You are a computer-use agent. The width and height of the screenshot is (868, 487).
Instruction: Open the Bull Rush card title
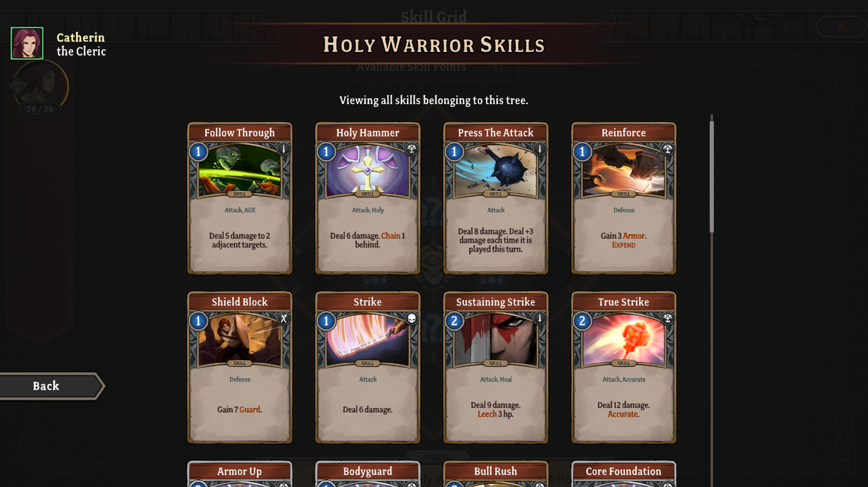click(496, 471)
